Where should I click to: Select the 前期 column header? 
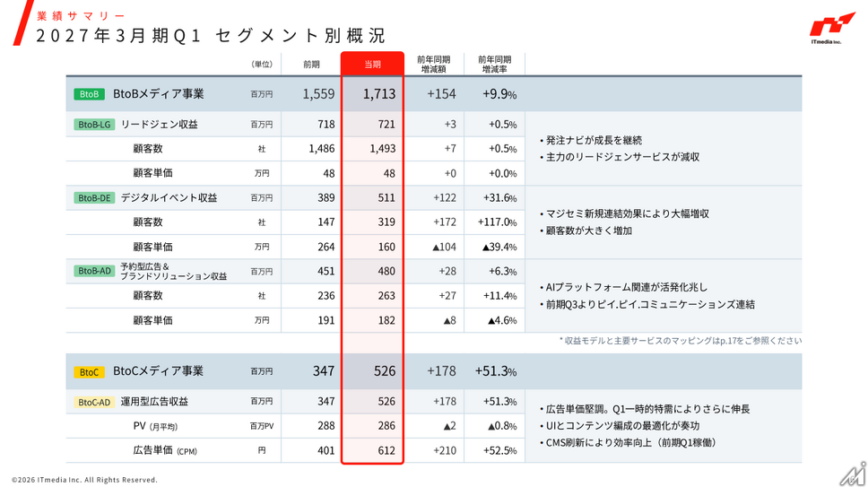tap(311, 65)
